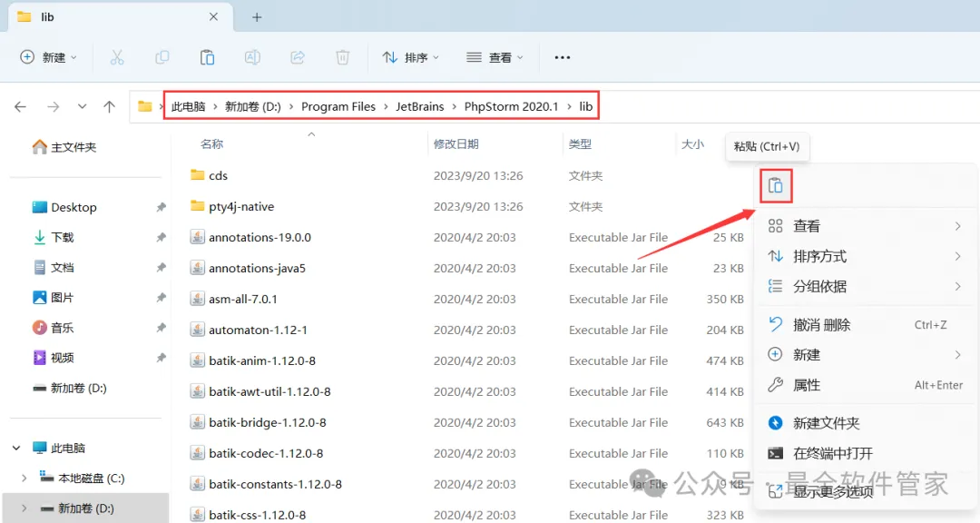This screenshot has height=523, width=980.
Task: Expand 本地磁盘 (C:) tree node
Action: coord(24,478)
